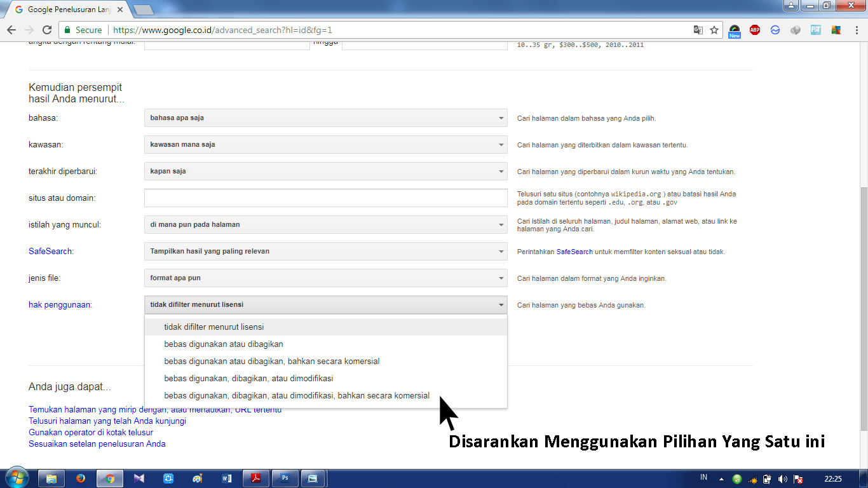Click the gray chat bubbles extension icon
The image size is (868, 488).
tap(796, 30)
